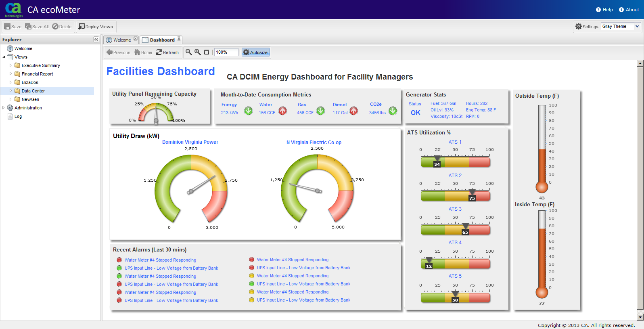The width and height of the screenshot is (644, 329).
Task: Expand the NewGen folder
Action: 10,99
